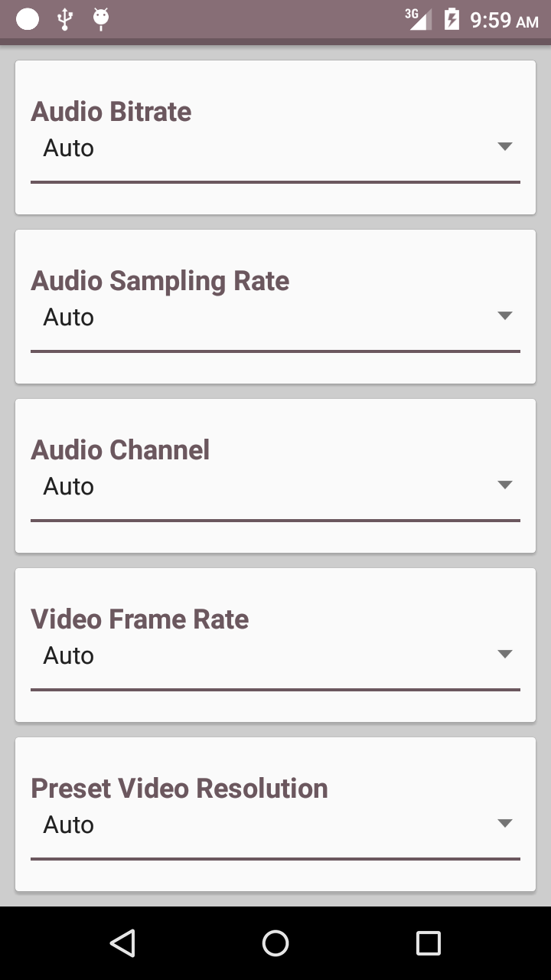Tap the Audio Bitrate heading
This screenshot has width=551, height=980.
coord(111,112)
